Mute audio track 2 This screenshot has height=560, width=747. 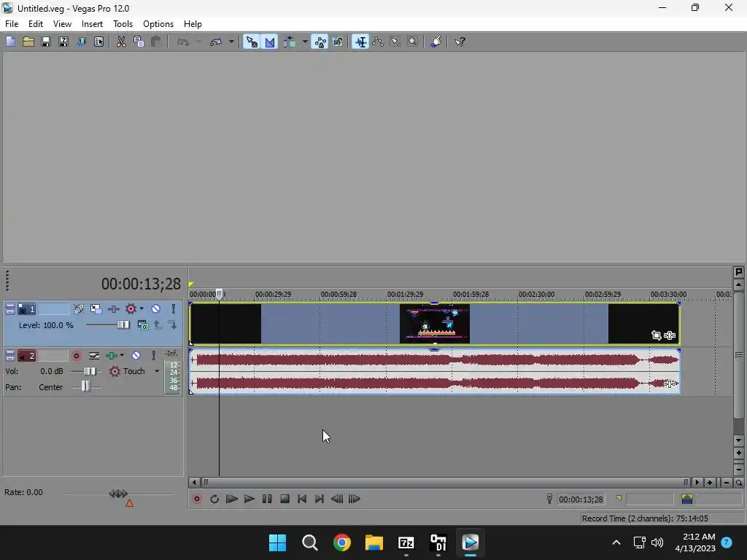(136, 356)
